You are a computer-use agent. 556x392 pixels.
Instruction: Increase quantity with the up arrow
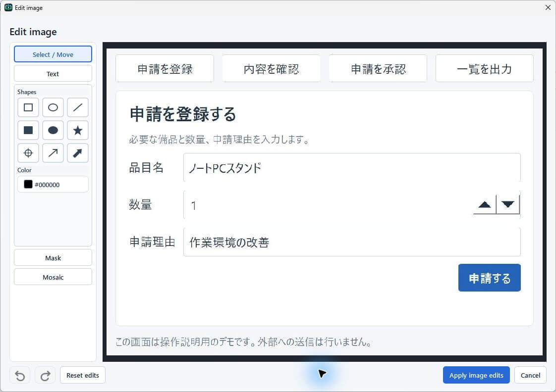point(484,204)
